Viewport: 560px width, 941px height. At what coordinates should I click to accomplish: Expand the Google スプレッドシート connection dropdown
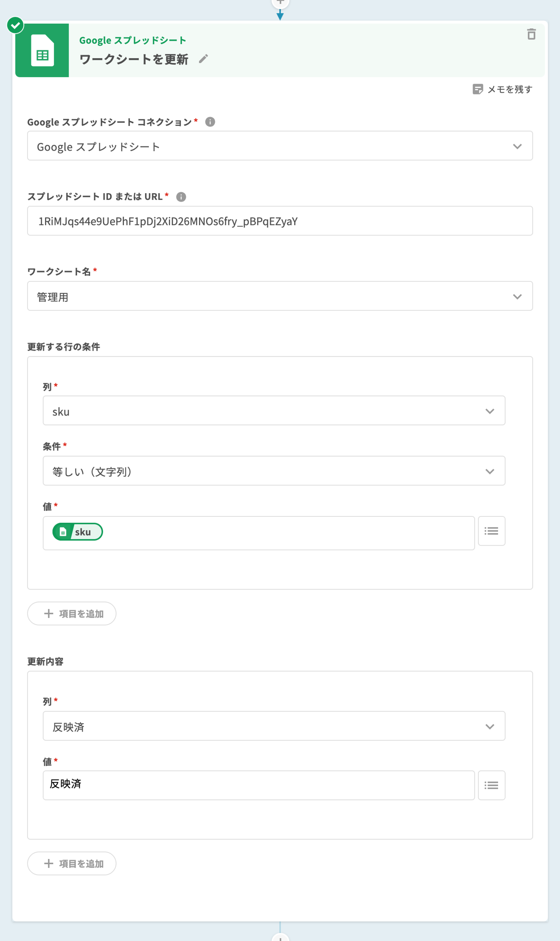coord(280,146)
